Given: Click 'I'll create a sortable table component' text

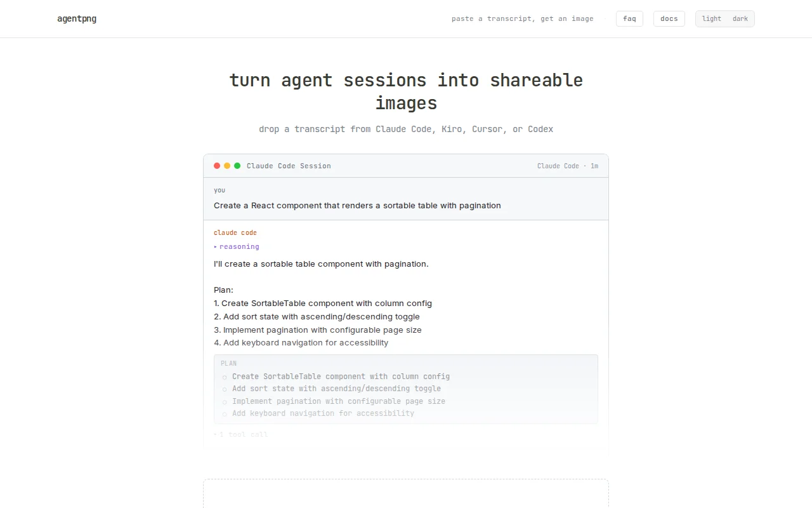Looking at the screenshot, I should [x=321, y=264].
